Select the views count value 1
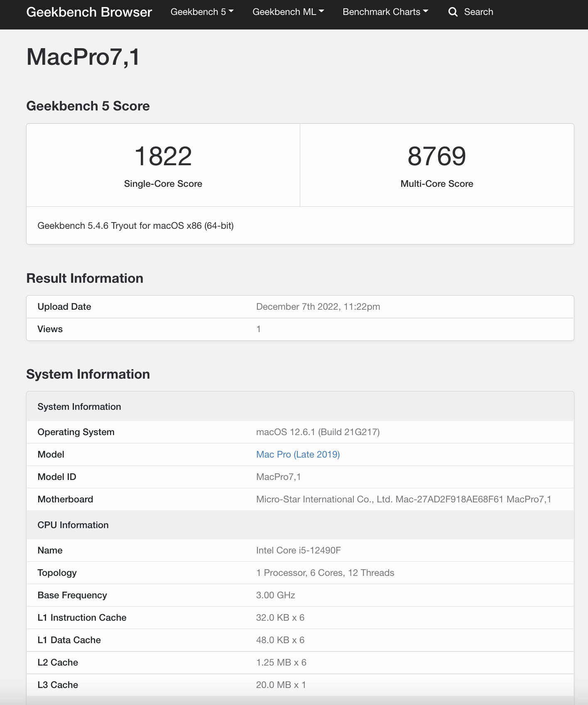The image size is (588, 705). (x=258, y=329)
